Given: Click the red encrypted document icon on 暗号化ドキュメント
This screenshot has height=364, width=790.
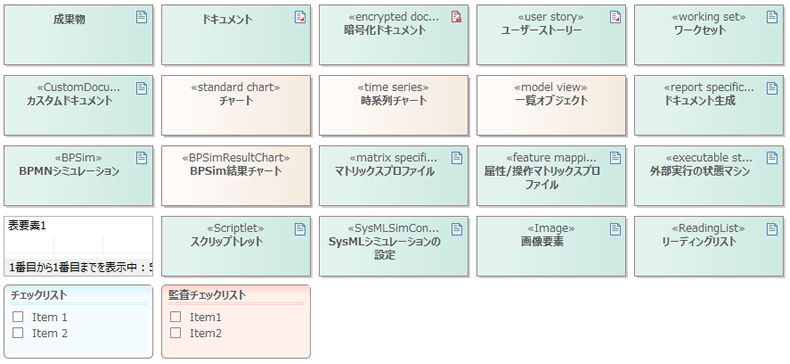Looking at the screenshot, I should [457, 17].
